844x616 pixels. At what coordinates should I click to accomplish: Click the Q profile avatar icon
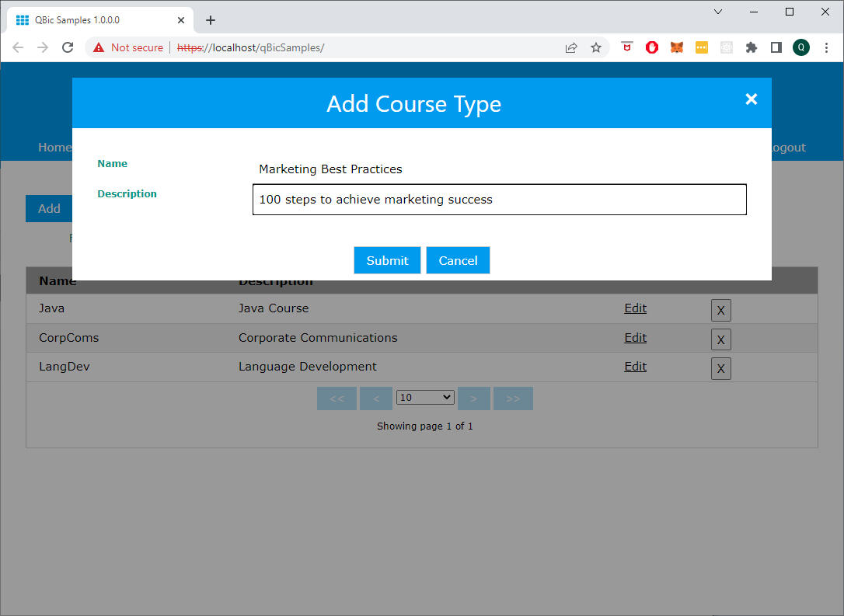click(x=801, y=47)
